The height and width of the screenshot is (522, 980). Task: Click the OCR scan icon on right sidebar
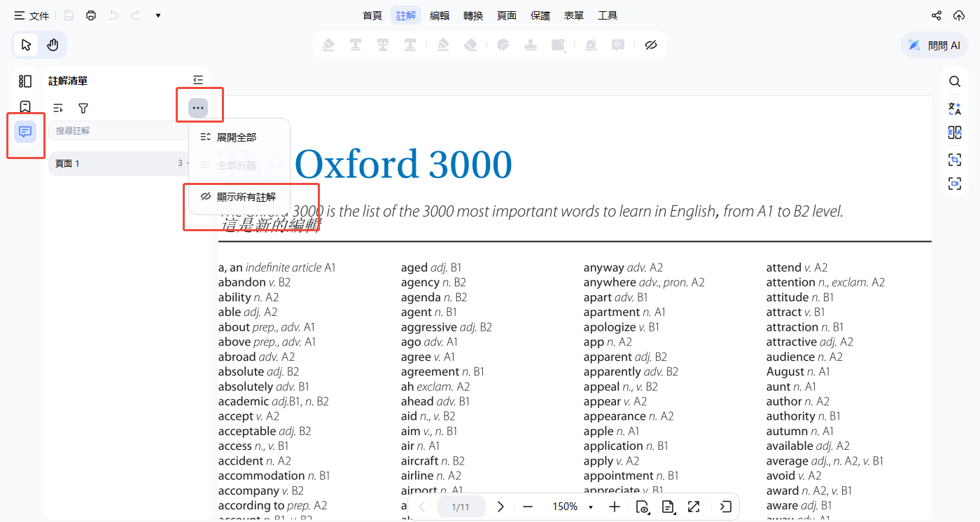coord(955,160)
